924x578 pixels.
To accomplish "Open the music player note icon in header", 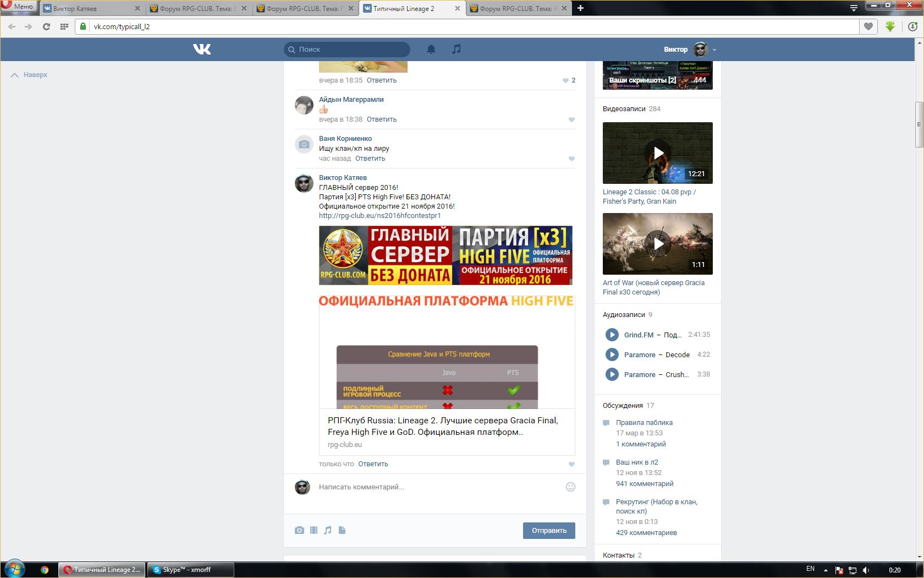I will (457, 49).
